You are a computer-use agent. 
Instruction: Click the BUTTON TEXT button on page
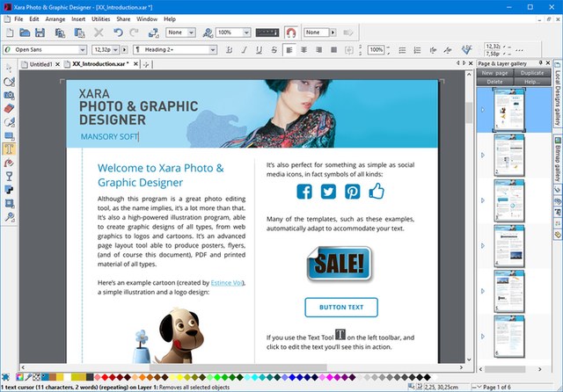point(341,308)
